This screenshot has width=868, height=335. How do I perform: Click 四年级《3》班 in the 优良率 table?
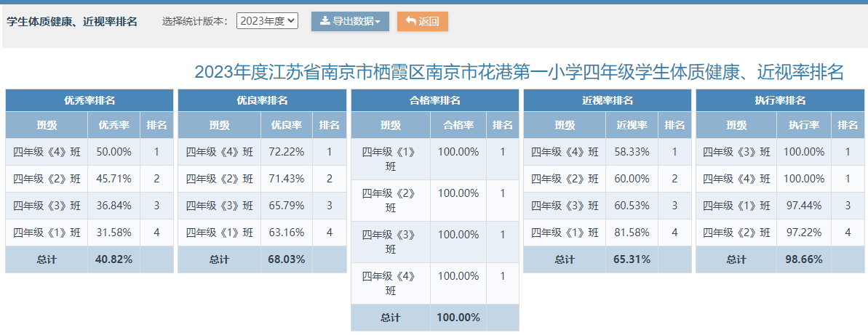tap(219, 206)
